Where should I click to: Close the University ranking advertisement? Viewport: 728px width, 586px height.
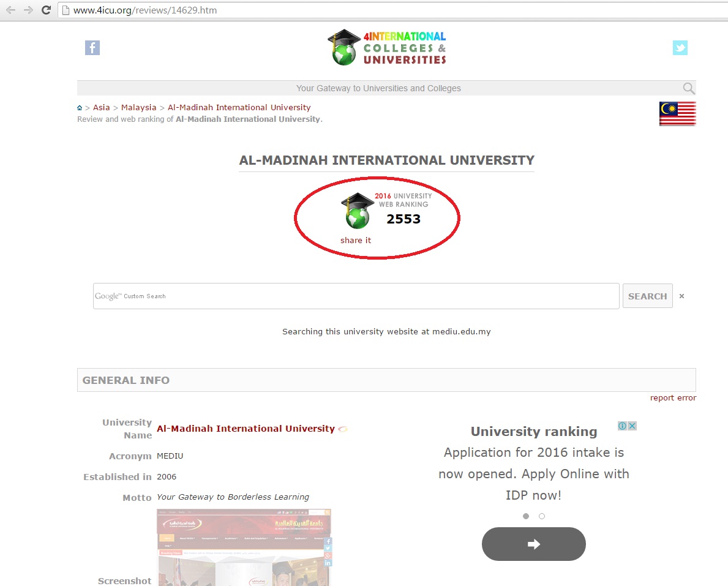click(632, 426)
